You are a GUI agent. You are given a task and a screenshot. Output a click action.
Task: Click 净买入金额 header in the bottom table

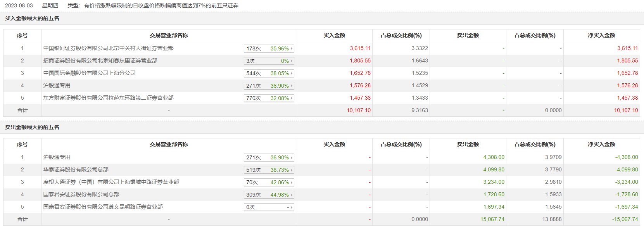(x=601, y=145)
